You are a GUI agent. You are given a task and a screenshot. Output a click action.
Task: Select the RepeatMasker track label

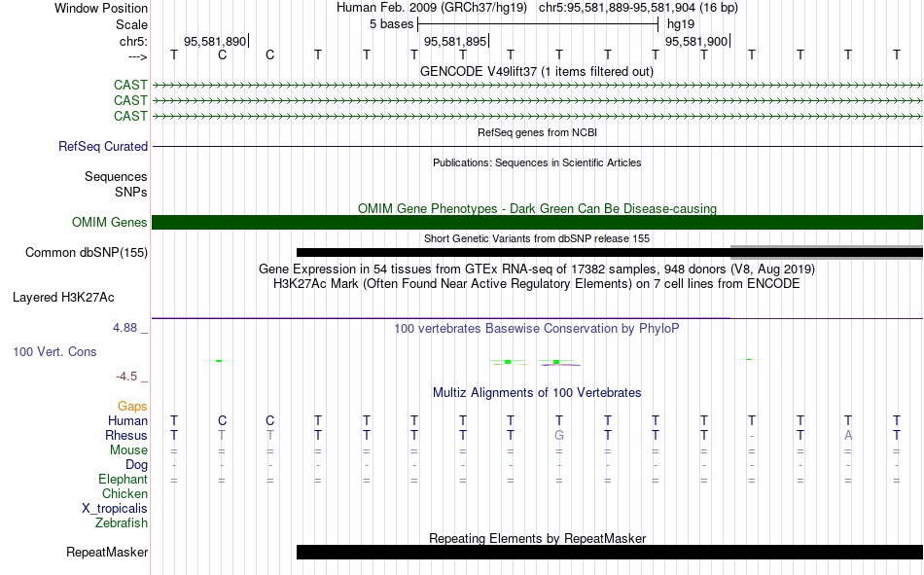pyautogui.click(x=107, y=553)
